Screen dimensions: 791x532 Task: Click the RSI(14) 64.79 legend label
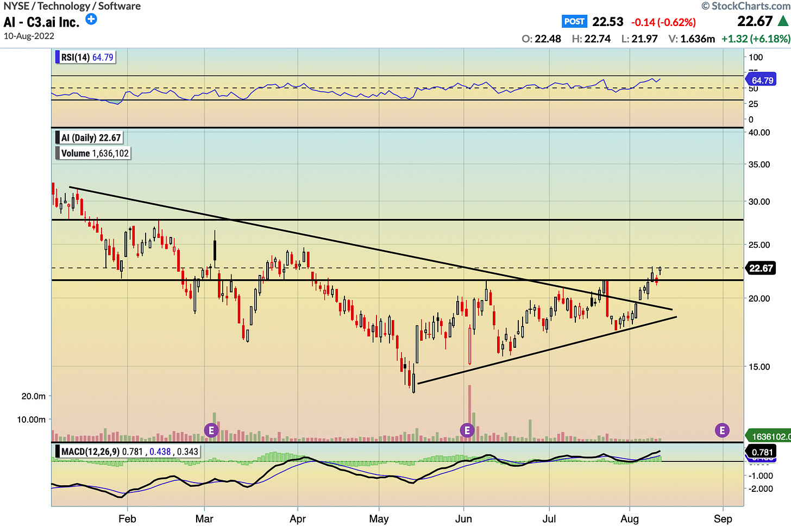point(85,57)
